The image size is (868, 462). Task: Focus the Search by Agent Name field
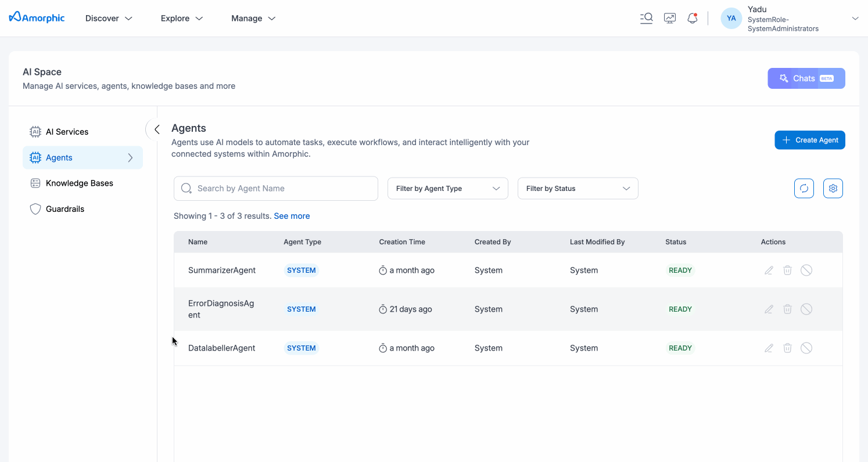coord(276,189)
